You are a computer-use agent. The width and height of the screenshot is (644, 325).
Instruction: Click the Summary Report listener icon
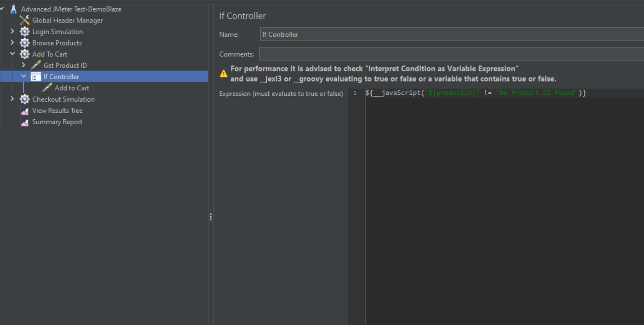coord(25,122)
